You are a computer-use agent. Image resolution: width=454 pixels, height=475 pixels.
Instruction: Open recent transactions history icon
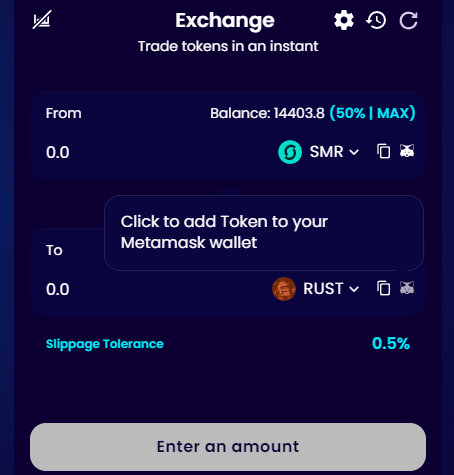(x=376, y=20)
